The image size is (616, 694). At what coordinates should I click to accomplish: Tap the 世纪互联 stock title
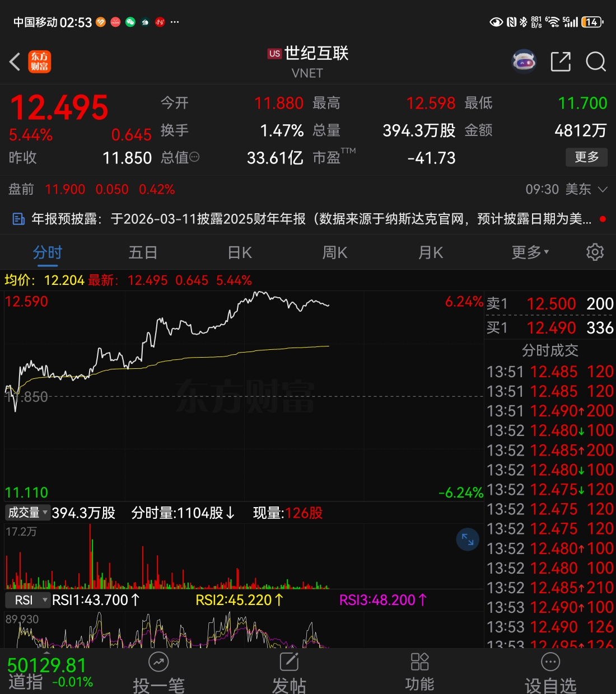(316, 53)
